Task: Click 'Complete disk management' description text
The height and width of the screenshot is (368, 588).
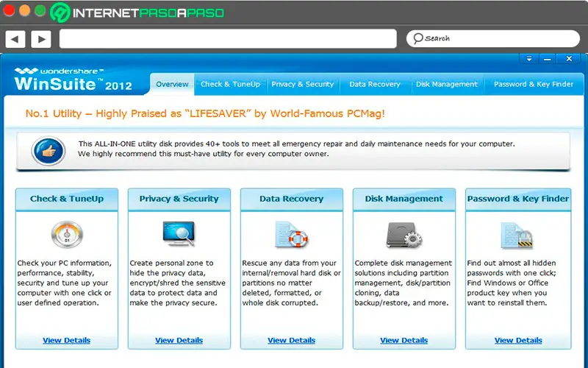Action: (x=404, y=283)
